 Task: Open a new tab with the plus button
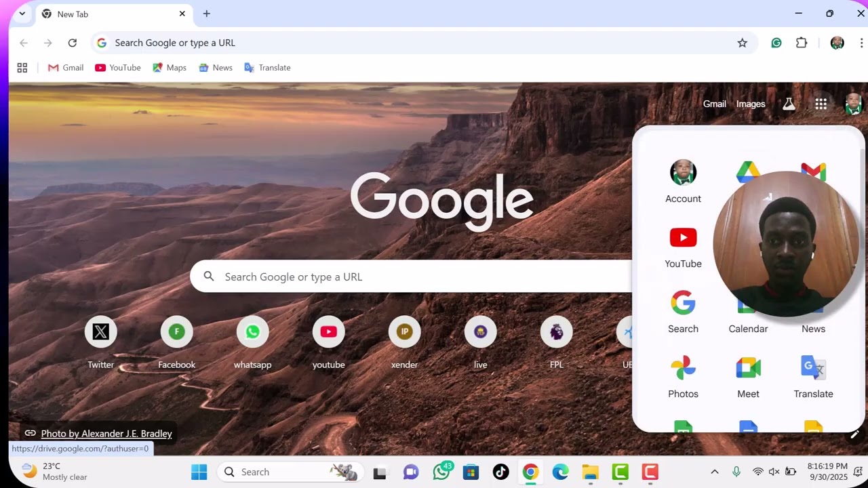tap(207, 14)
